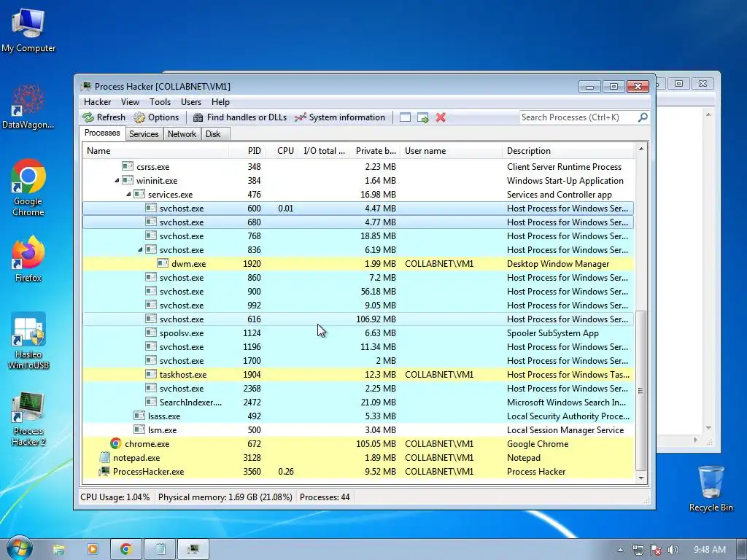The height and width of the screenshot is (560, 747).
Task: Click the spoolsv.exe process icon
Action: (x=150, y=332)
